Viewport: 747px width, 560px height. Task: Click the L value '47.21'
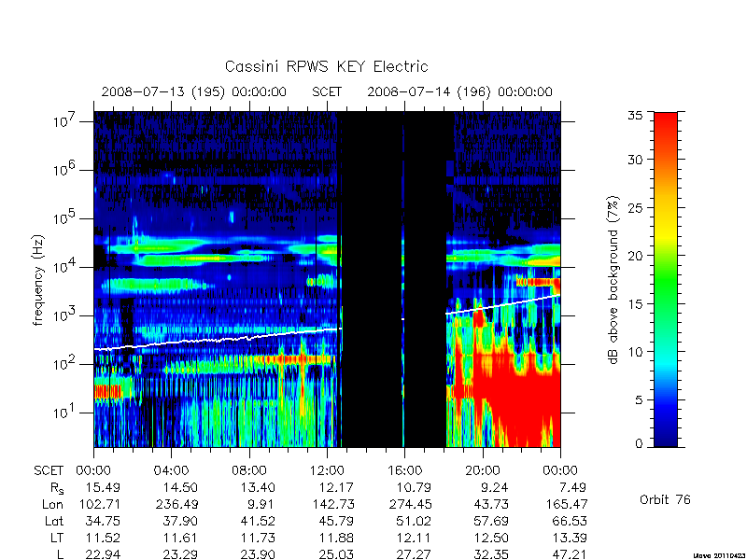(x=570, y=554)
